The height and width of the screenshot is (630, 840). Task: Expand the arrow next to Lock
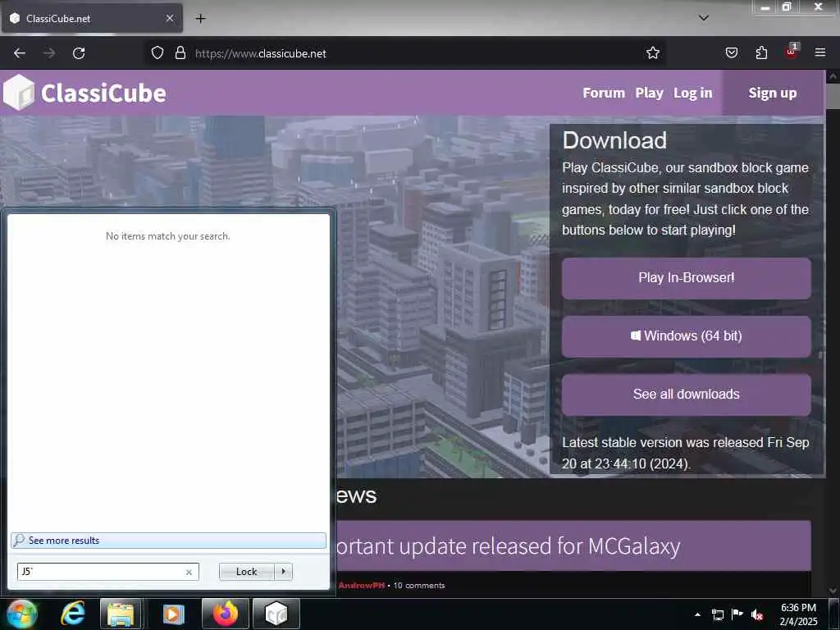pyautogui.click(x=283, y=572)
